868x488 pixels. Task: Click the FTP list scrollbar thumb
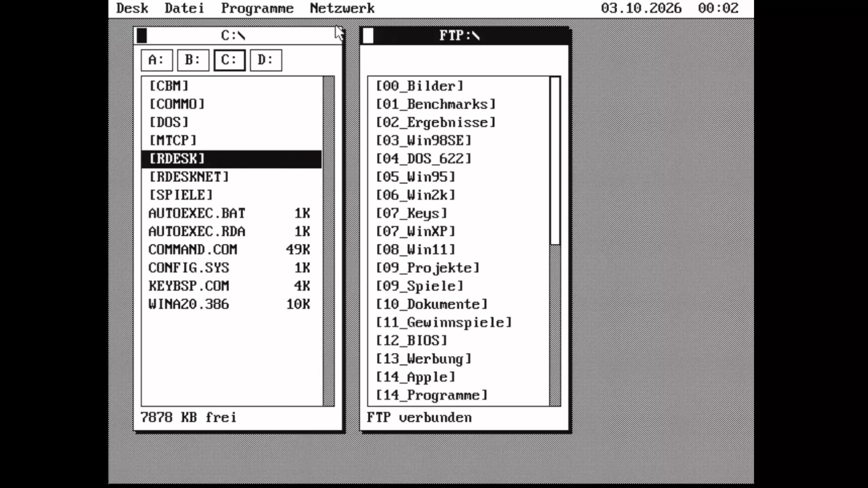555,161
